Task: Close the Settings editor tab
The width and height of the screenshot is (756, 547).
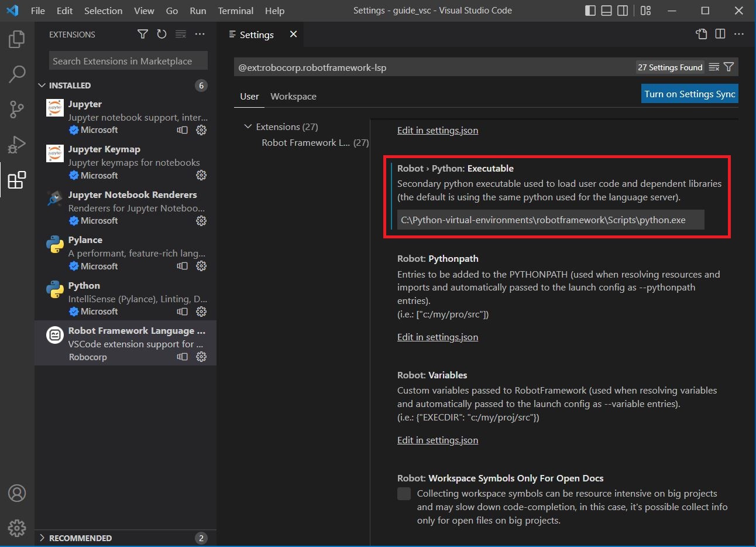Action: (293, 35)
